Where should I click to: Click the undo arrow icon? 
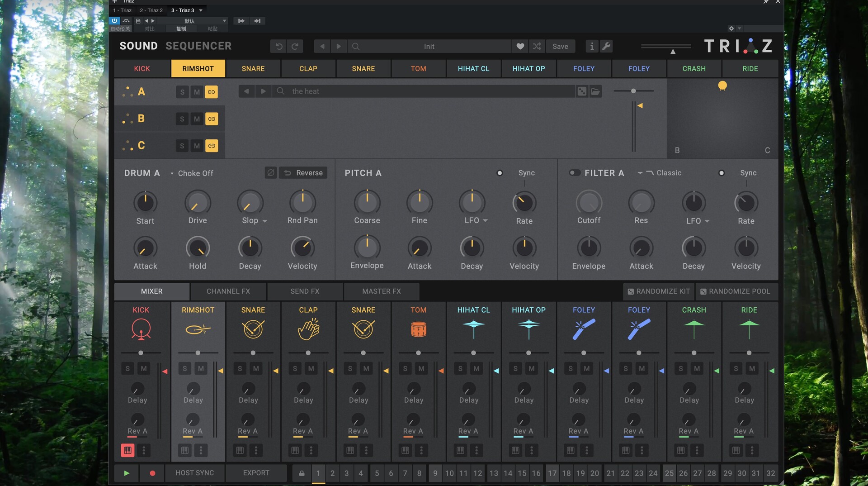[x=279, y=46]
